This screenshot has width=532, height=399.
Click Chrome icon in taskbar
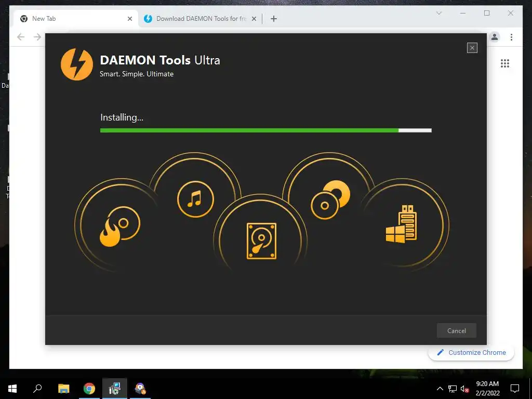coord(89,389)
